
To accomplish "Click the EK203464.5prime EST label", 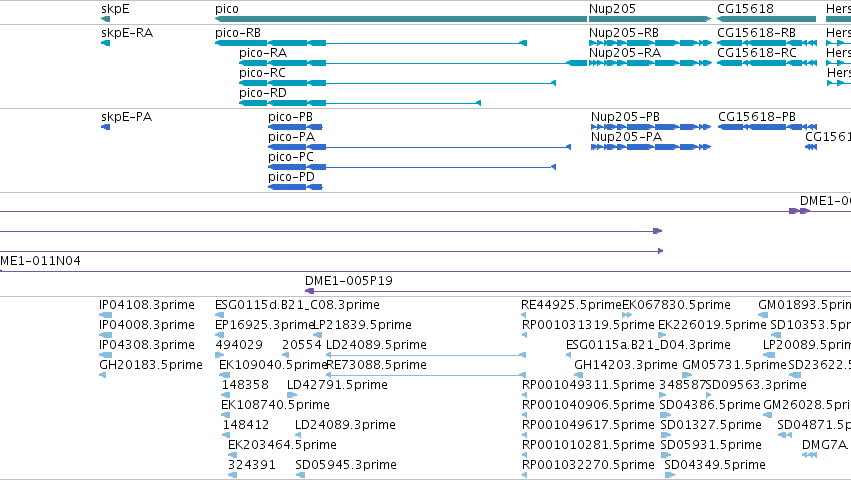I will (x=282, y=445).
